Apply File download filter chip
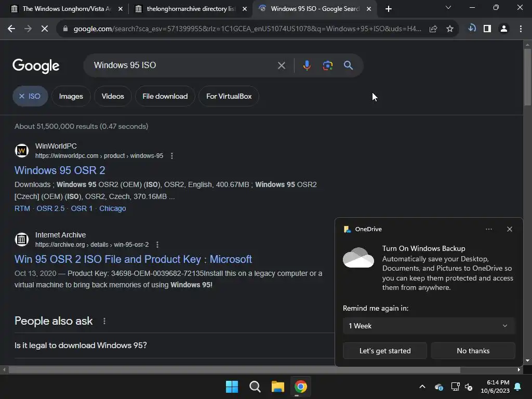 click(x=165, y=96)
